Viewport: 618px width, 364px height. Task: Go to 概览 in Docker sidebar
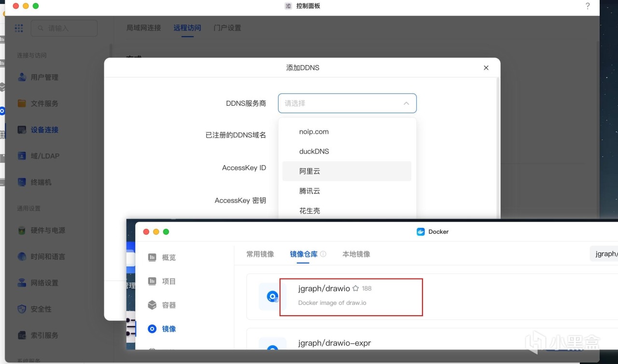tap(169, 257)
